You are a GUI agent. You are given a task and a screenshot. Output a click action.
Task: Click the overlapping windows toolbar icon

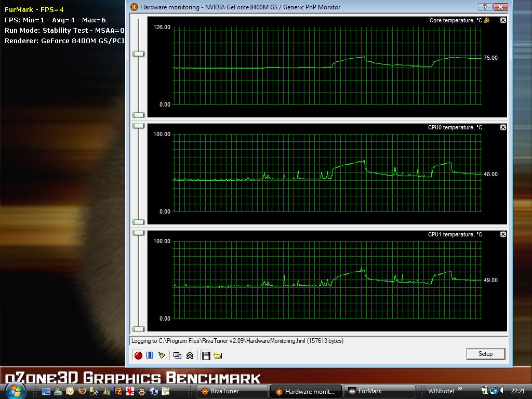click(177, 355)
